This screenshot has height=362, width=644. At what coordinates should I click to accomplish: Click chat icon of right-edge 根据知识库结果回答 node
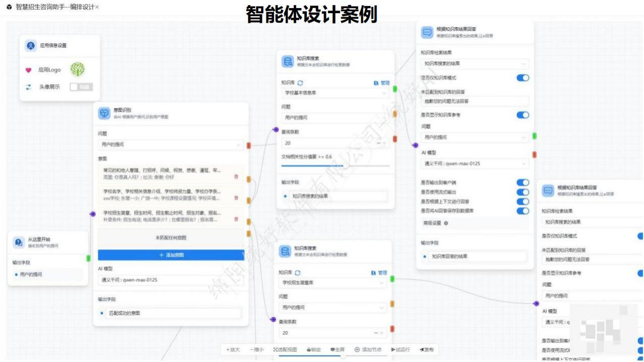click(548, 191)
